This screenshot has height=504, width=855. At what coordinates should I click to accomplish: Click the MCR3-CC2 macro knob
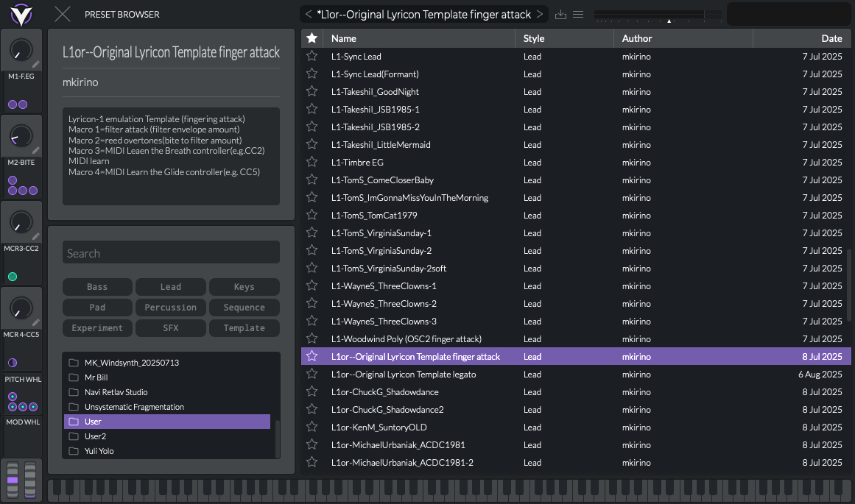(x=21, y=223)
